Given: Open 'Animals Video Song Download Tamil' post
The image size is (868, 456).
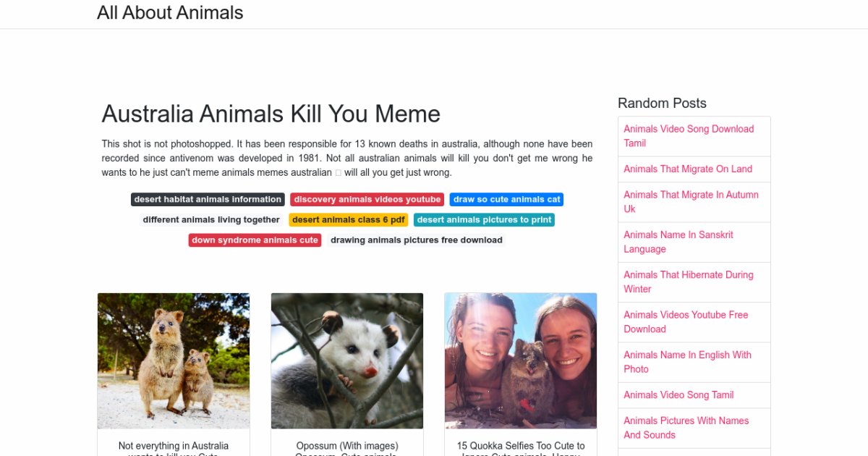Looking at the screenshot, I should pyautogui.click(x=689, y=136).
